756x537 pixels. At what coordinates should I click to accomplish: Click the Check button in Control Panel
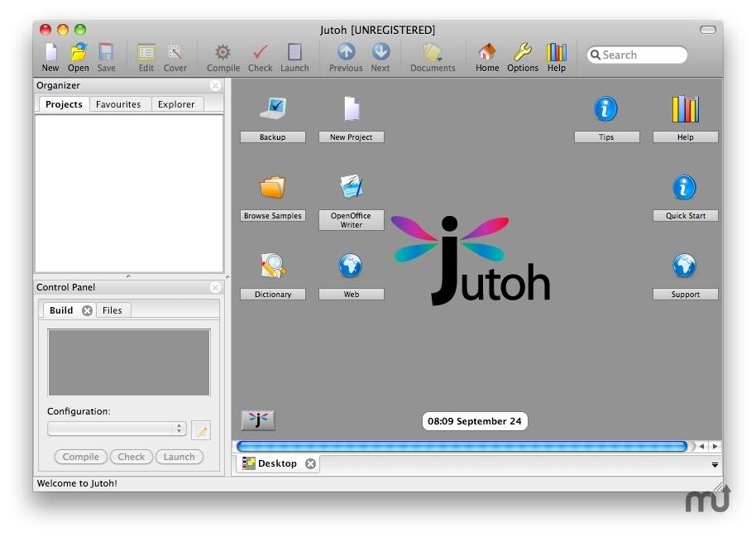click(x=132, y=457)
